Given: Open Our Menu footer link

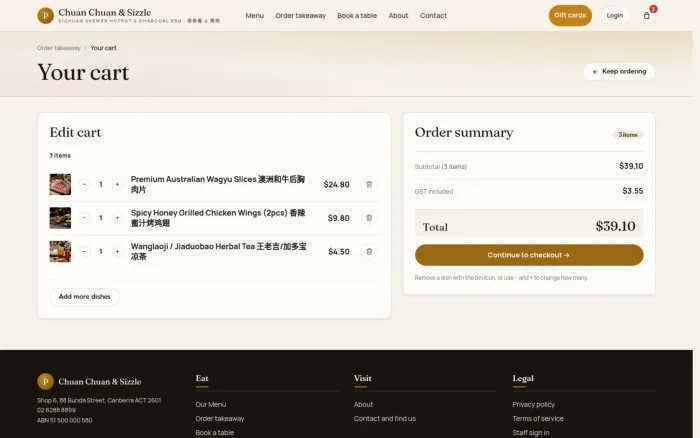Looking at the screenshot, I should 211,405.
